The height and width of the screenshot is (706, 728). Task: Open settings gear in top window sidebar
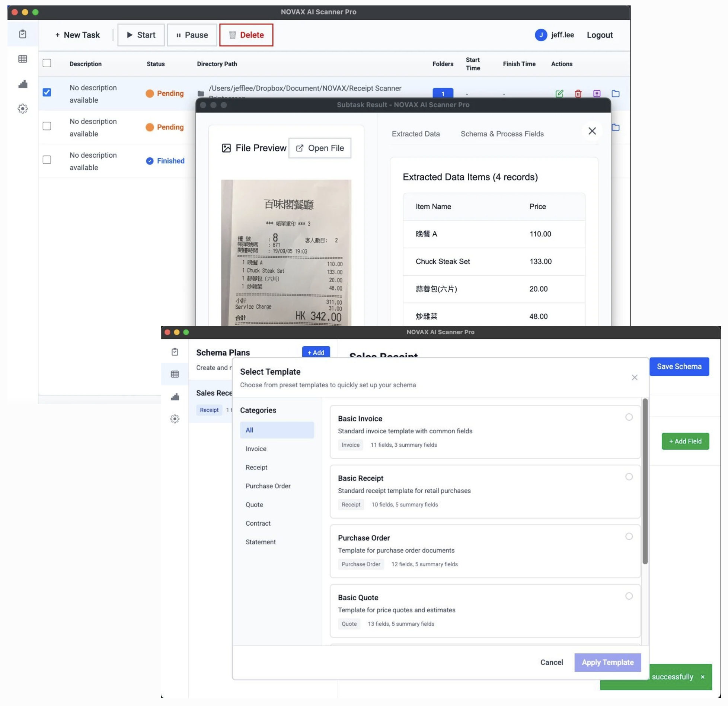pyautogui.click(x=23, y=109)
